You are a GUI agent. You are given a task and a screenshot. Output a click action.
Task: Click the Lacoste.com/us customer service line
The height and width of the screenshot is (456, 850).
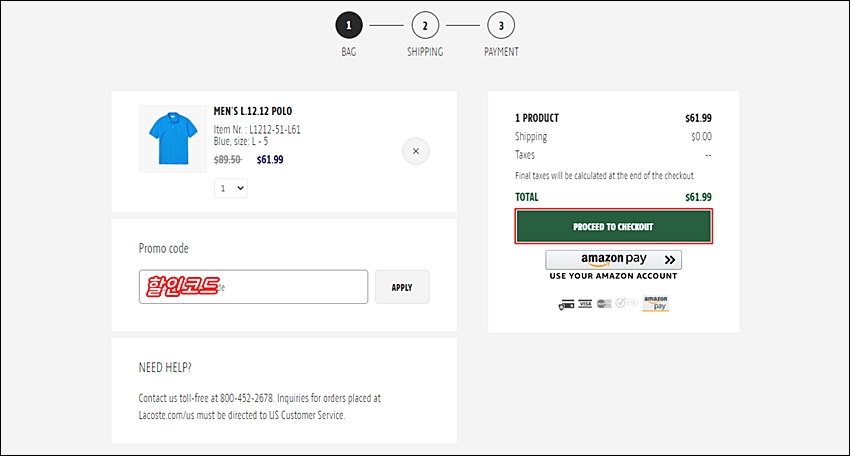coord(242,415)
